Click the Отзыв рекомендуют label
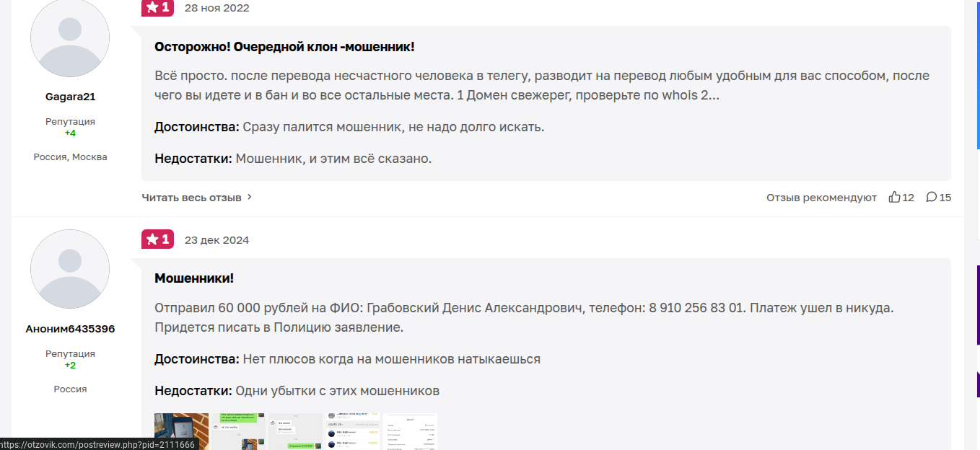Viewport: 980px width, 450px height. click(x=821, y=197)
